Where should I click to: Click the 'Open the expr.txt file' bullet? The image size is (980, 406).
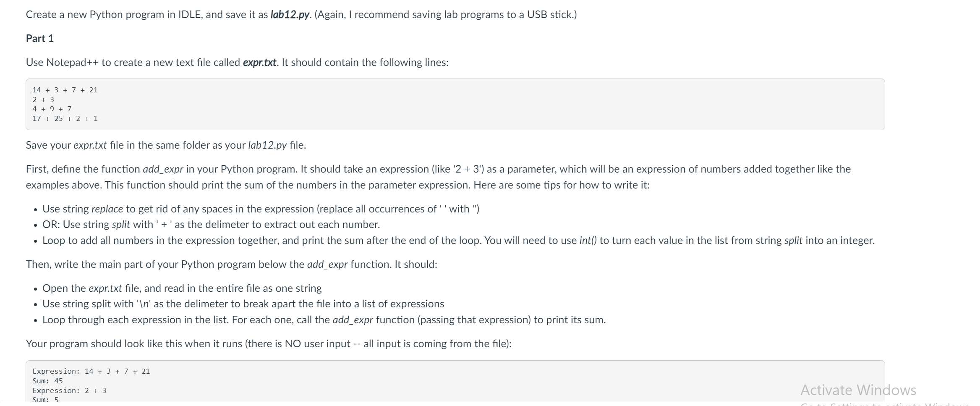pos(182,288)
